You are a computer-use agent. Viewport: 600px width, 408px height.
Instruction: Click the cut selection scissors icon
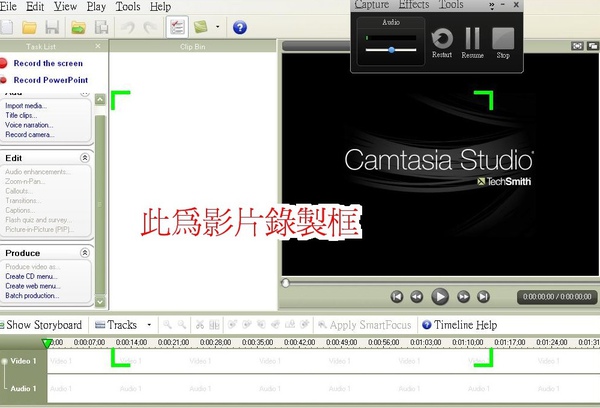coord(200,325)
